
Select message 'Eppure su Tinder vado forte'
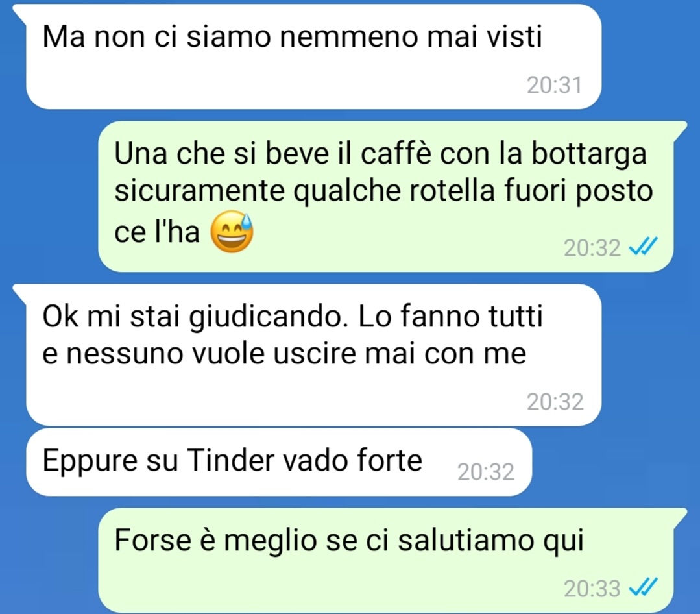click(x=279, y=461)
